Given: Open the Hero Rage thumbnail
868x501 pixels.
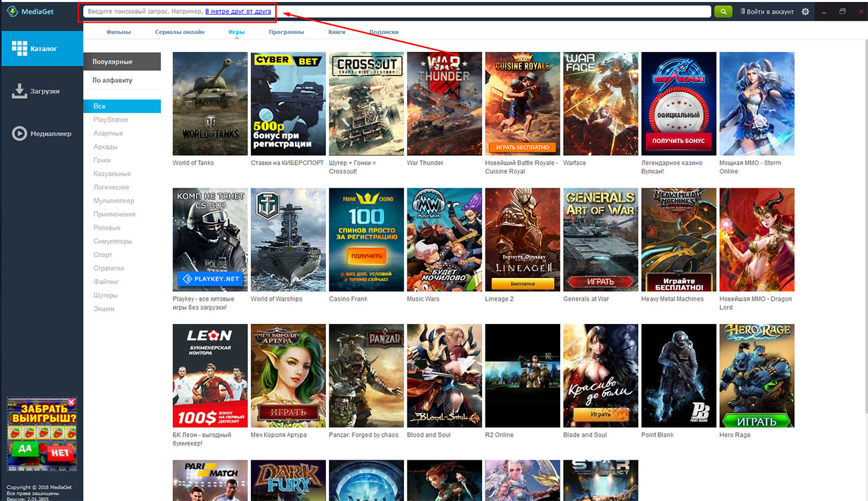Looking at the screenshot, I should click(757, 376).
